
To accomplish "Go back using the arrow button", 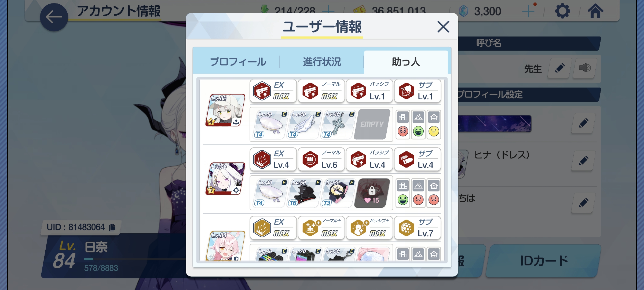I will pyautogui.click(x=54, y=17).
